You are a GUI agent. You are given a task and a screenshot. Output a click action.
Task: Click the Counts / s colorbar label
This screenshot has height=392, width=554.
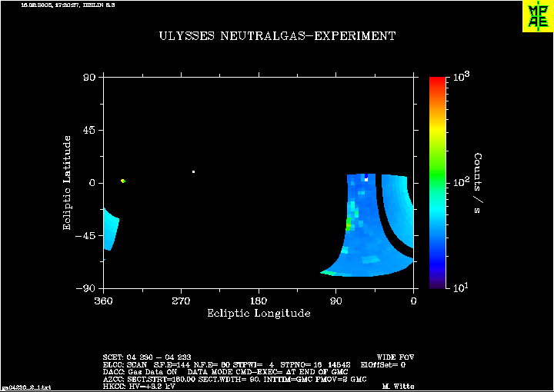pos(477,183)
